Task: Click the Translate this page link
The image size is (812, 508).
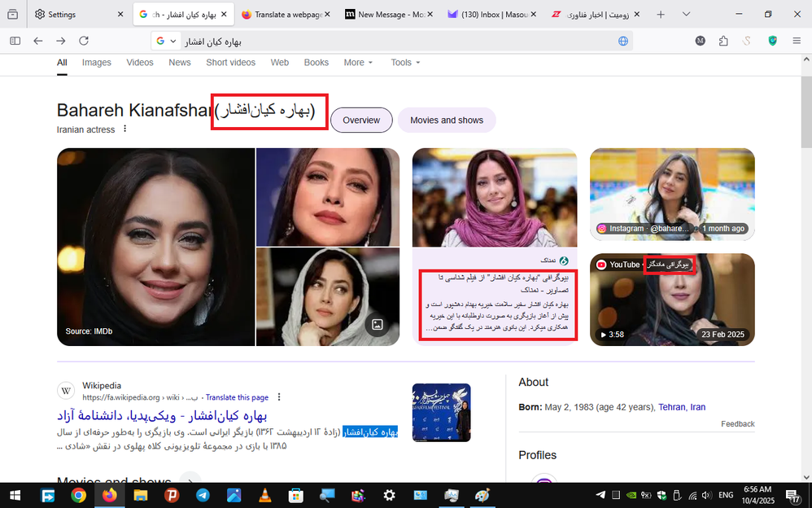Action: tap(237, 397)
